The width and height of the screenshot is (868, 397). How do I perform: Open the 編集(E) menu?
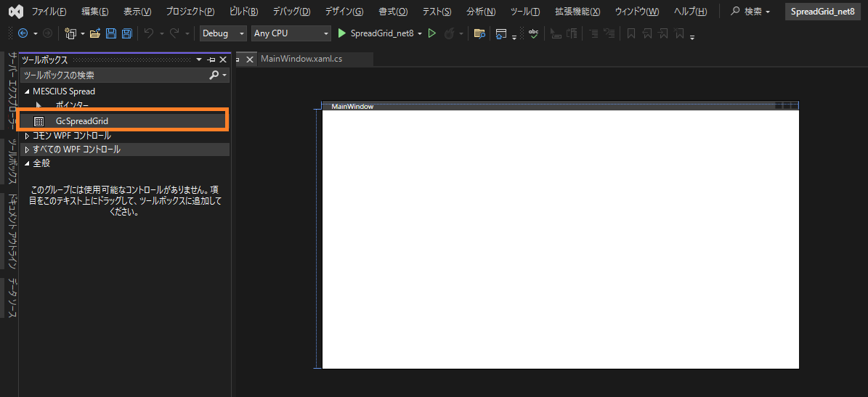pos(94,12)
